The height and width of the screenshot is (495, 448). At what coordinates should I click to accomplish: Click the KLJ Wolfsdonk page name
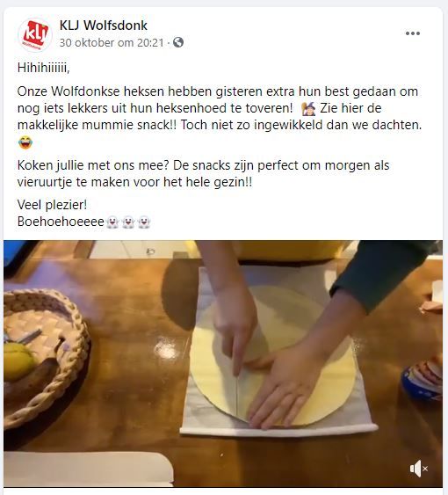(x=103, y=25)
